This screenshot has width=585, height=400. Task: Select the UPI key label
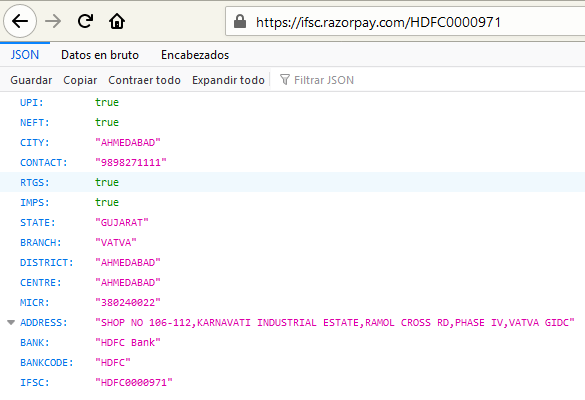tap(32, 102)
